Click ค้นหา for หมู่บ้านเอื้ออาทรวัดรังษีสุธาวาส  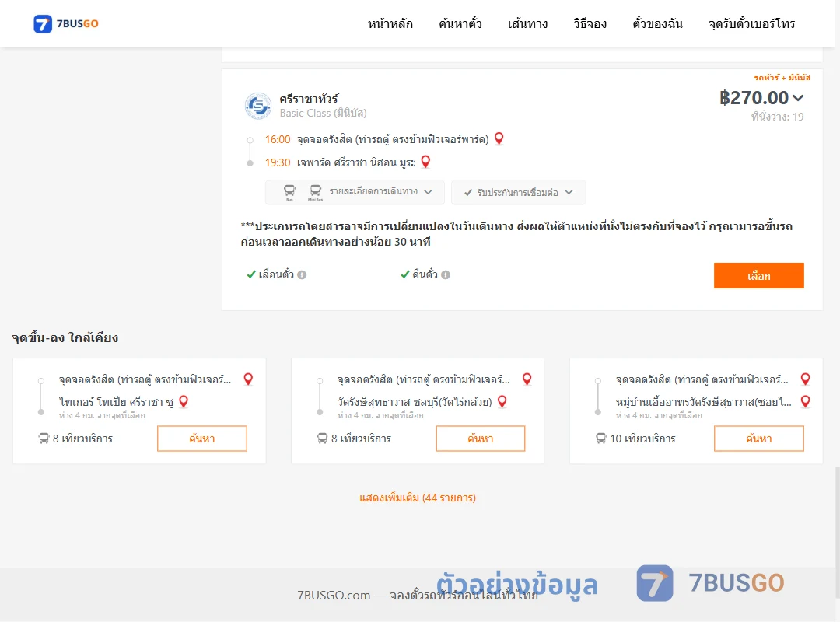click(x=758, y=439)
